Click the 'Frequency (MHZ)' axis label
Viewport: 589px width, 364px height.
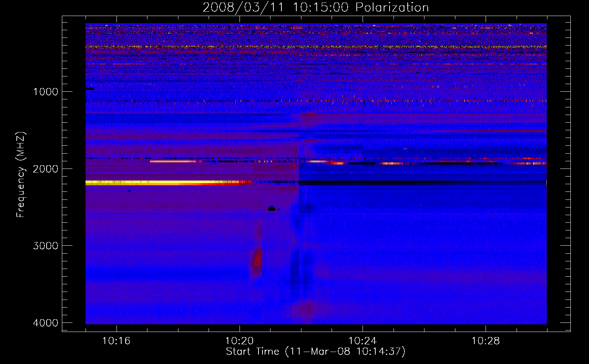click(x=21, y=175)
